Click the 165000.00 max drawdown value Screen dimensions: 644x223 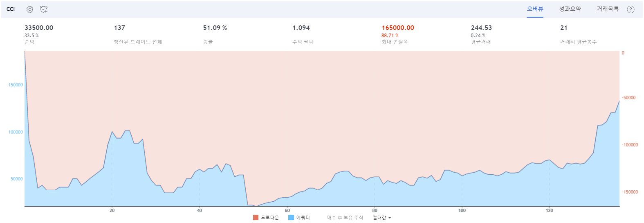coord(397,28)
